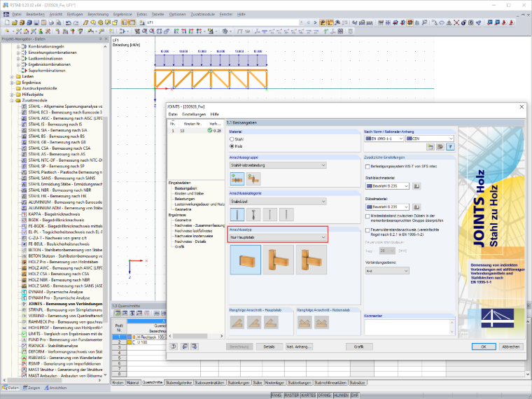Open the Verbindungsebene x-z dropdown
The height and width of the screenshot is (399, 532).
click(387, 270)
